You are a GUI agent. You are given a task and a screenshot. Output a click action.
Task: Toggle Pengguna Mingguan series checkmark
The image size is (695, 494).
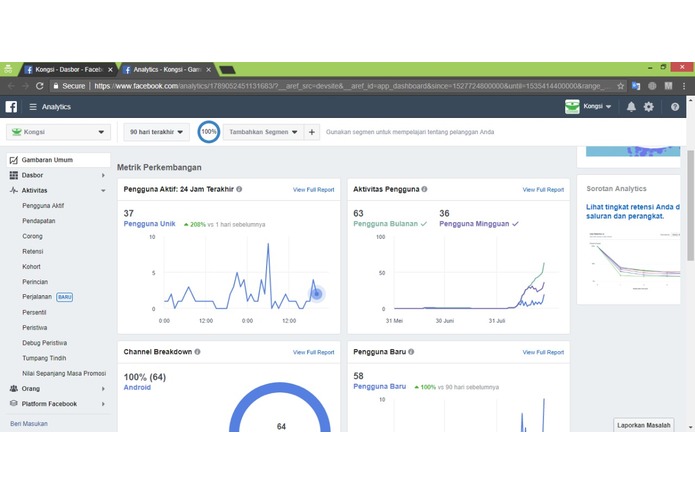[x=515, y=224]
